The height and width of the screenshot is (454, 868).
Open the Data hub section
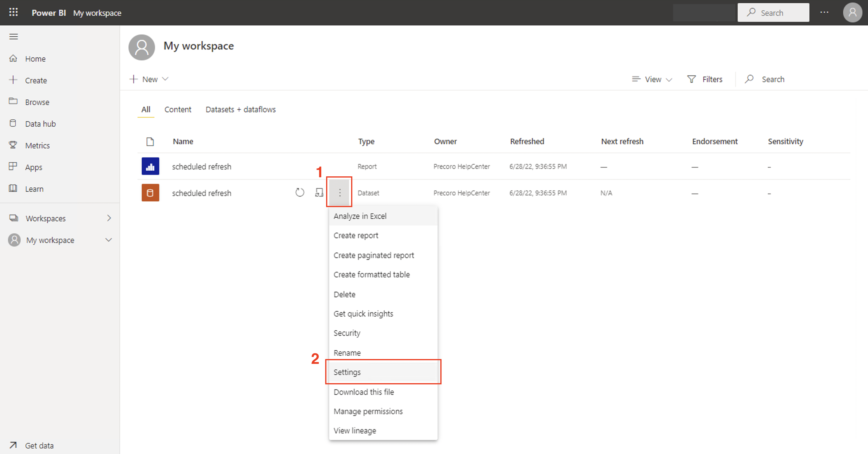pos(40,123)
